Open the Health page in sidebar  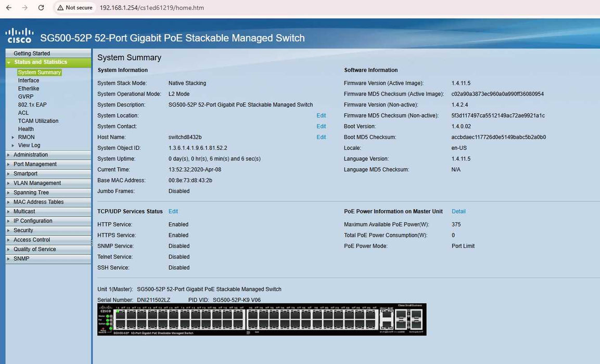[x=26, y=129]
